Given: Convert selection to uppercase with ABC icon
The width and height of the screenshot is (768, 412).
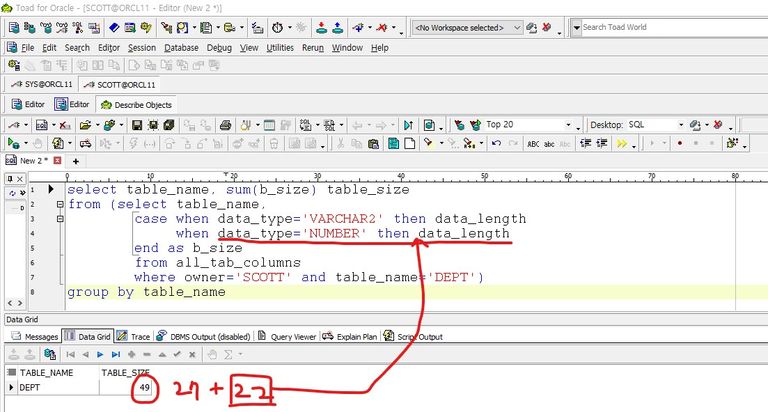Looking at the screenshot, I should pyautogui.click(x=533, y=144).
